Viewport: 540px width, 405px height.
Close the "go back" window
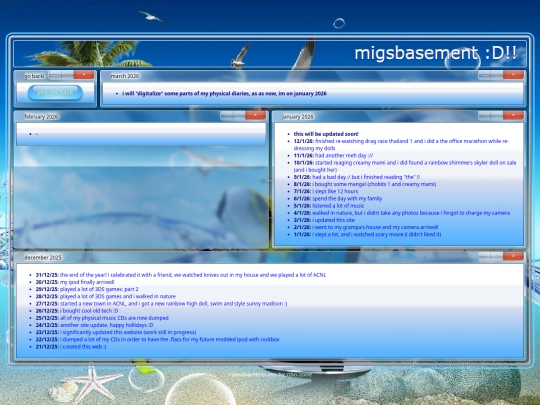(84, 75)
